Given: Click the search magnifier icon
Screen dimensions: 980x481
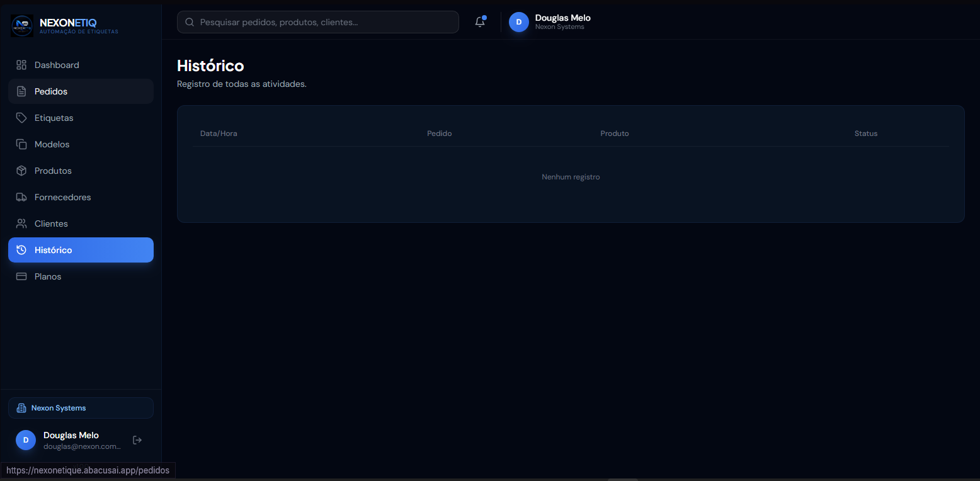Looking at the screenshot, I should coord(190,22).
